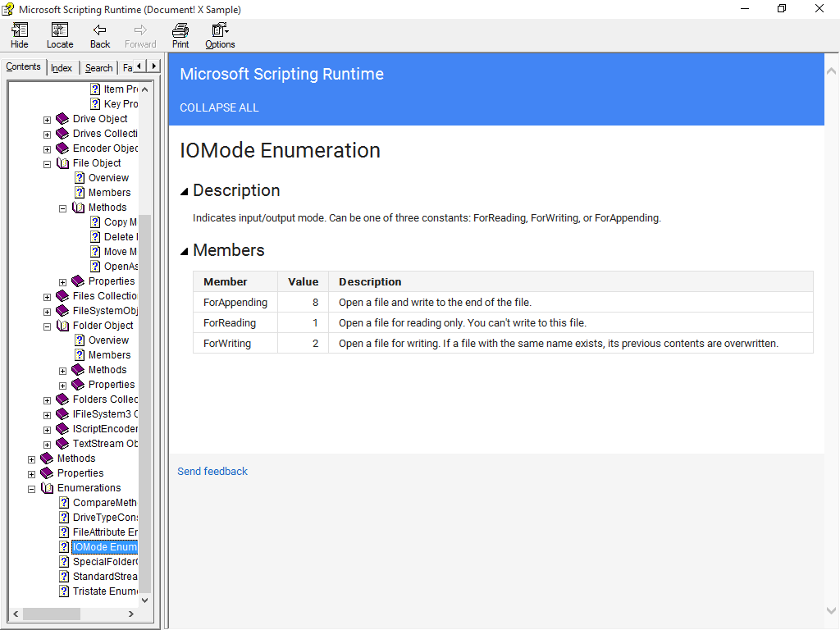Select the Files Collection tree item

click(x=105, y=295)
